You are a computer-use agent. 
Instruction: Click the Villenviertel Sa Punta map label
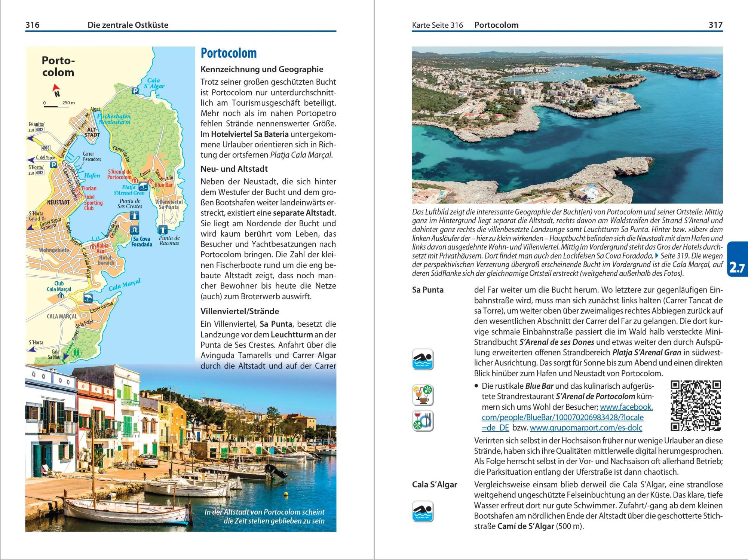tap(169, 204)
